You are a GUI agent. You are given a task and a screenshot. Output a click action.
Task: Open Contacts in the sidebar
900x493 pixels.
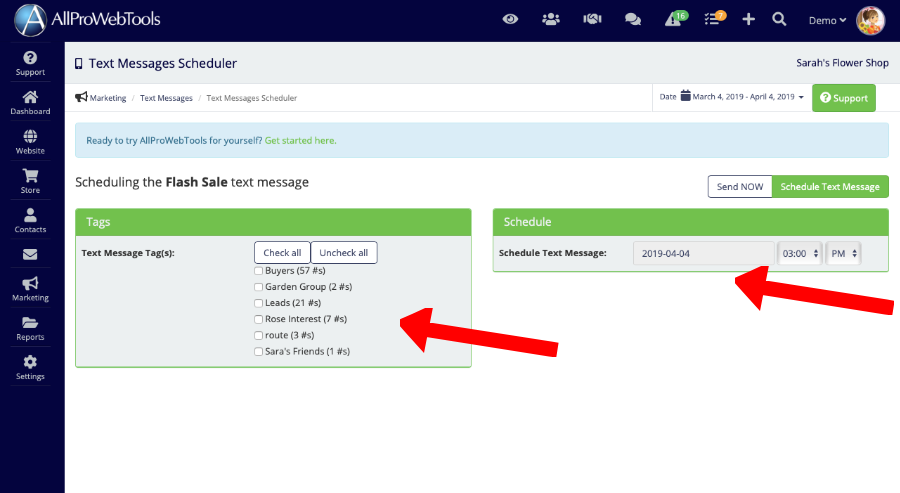[x=30, y=221]
